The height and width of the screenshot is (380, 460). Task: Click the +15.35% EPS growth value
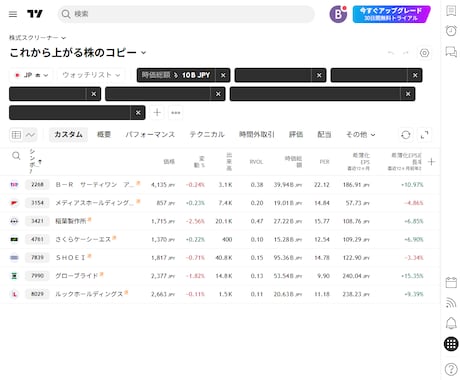click(412, 276)
